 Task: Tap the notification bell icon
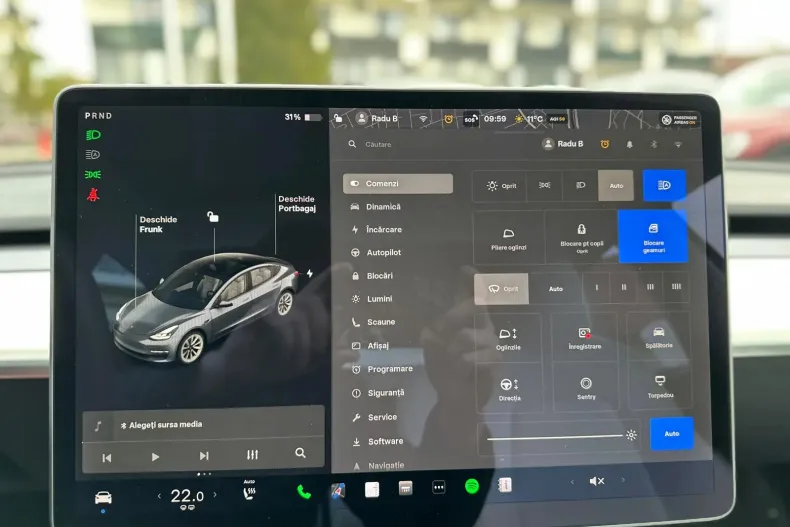(629, 145)
